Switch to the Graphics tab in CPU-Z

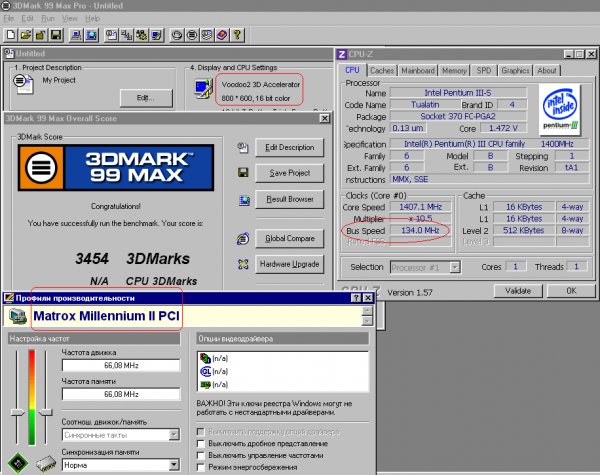[x=515, y=71]
